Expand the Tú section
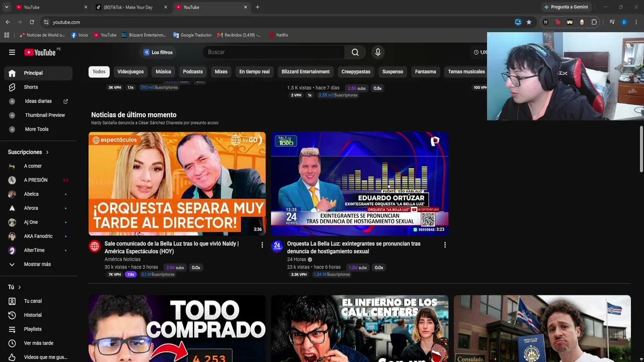Viewport: 644px width, 362px height. click(15, 287)
